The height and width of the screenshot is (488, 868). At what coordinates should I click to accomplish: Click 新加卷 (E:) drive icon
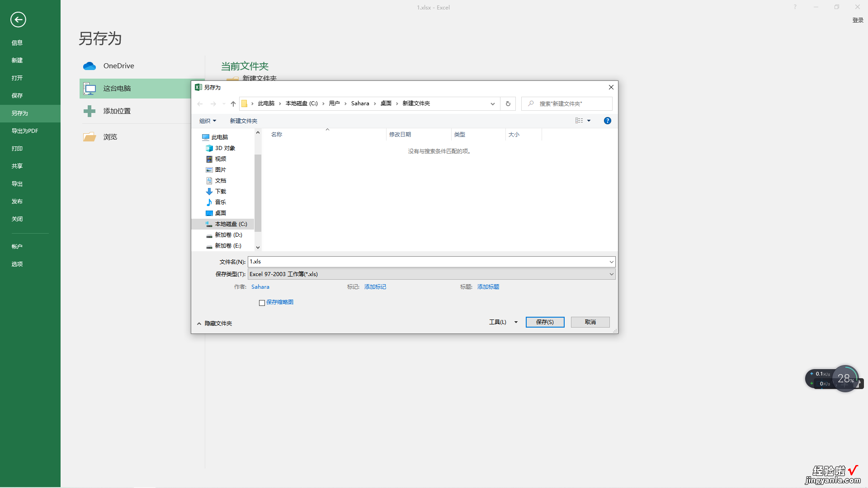[x=209, y=246]
